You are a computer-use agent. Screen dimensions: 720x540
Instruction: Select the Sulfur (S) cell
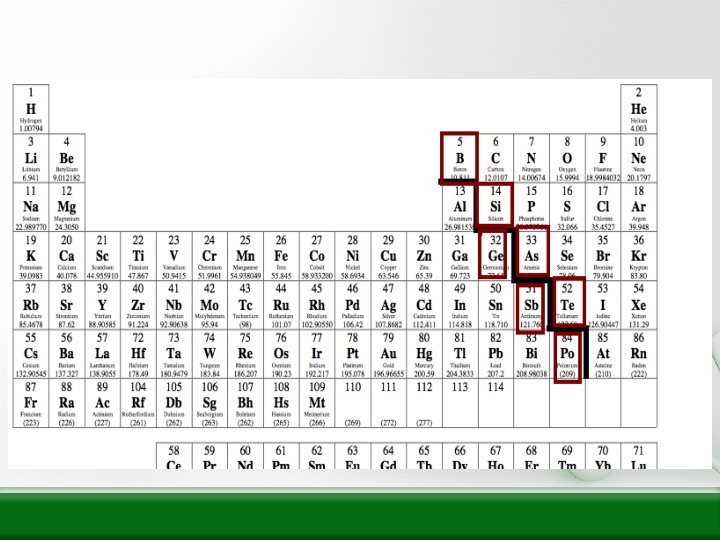(x=567, y=207)
